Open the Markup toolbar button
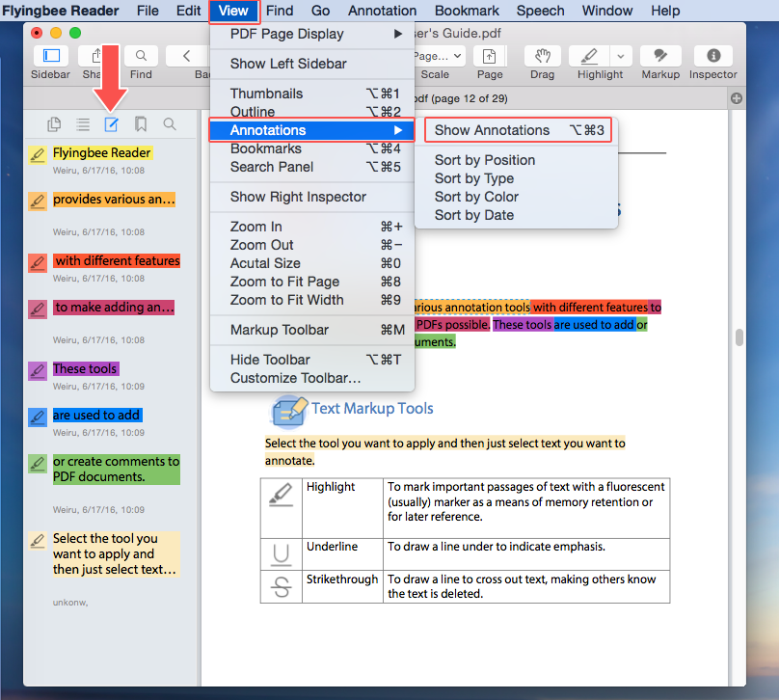Screen dimensions: 779x700 (x=660, y=56)
